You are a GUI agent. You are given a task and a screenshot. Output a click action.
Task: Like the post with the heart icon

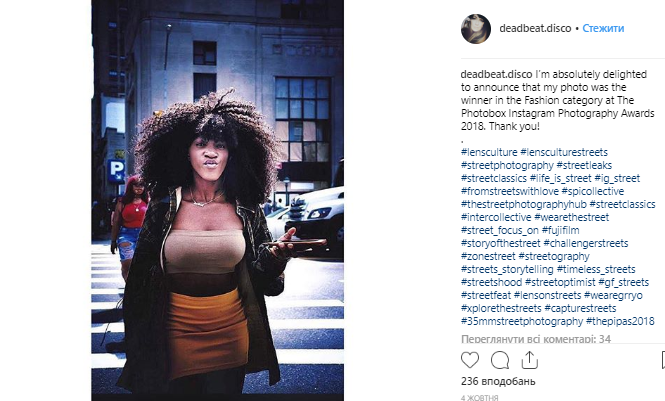click(x=469, y=360)
